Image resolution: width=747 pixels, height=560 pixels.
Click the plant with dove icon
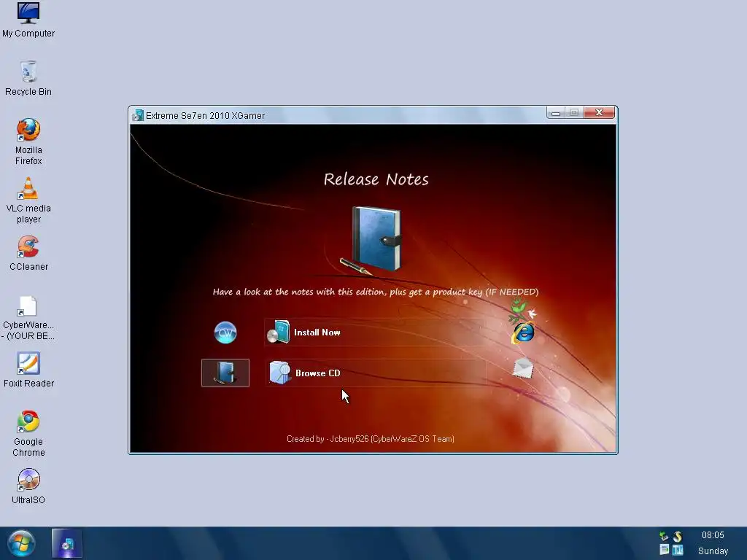click(522, 309)
